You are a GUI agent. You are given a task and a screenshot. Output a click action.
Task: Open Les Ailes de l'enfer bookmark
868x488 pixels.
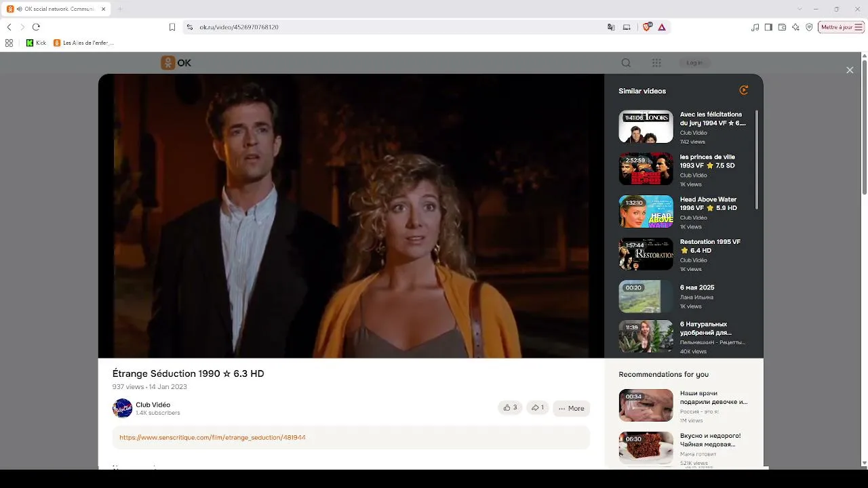83,43
